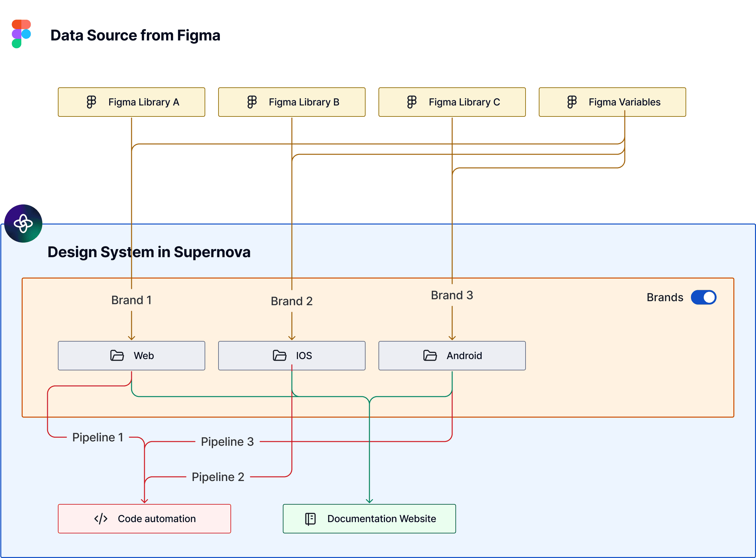Click the Supernova round logo

(23, 223)
